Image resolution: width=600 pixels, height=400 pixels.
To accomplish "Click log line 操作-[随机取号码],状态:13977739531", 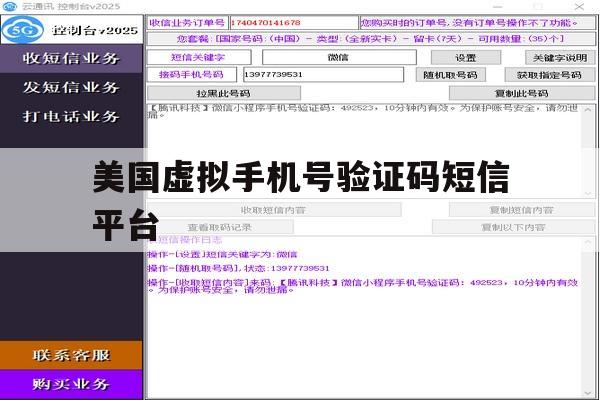I will click(238, 268).
